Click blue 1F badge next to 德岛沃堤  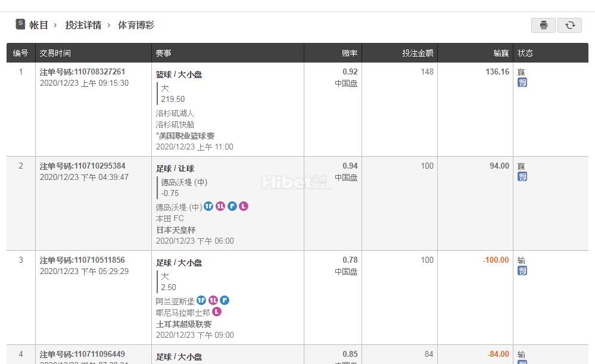[208, 206]
